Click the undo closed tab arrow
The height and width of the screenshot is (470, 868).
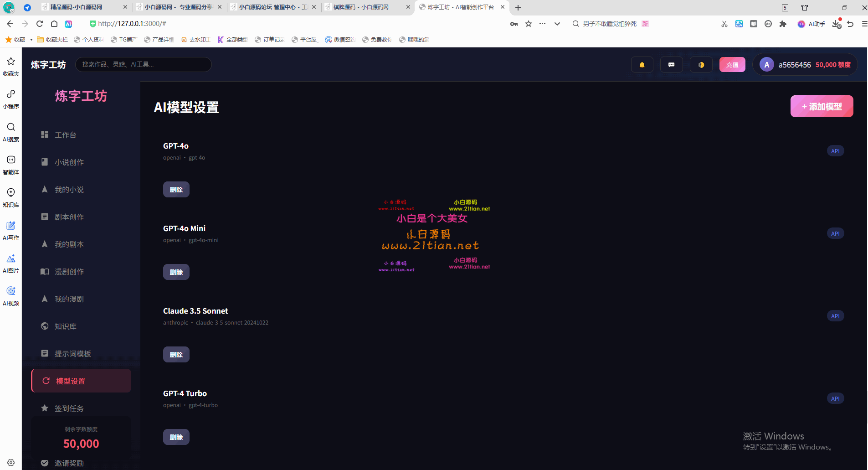pos(850,24)
